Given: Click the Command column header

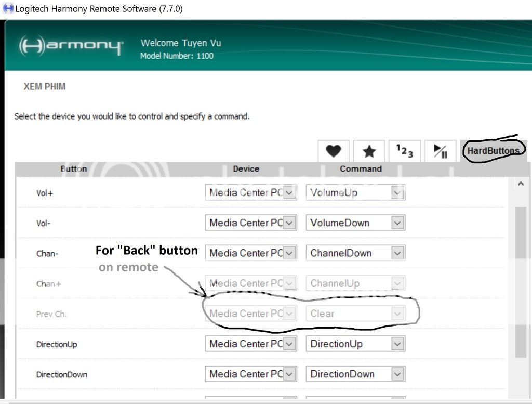Looking at the screenshot, I should coord(361,169).
